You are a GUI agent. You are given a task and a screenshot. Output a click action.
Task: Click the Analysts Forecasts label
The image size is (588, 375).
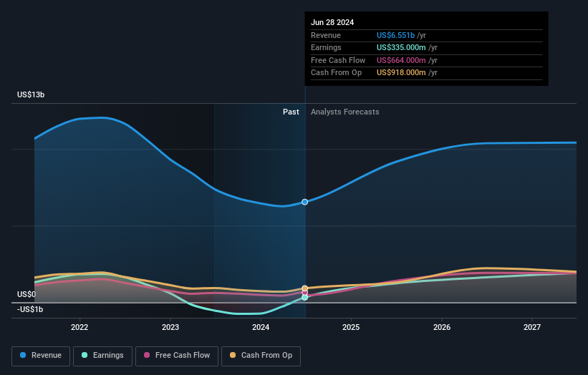[345, 112]
